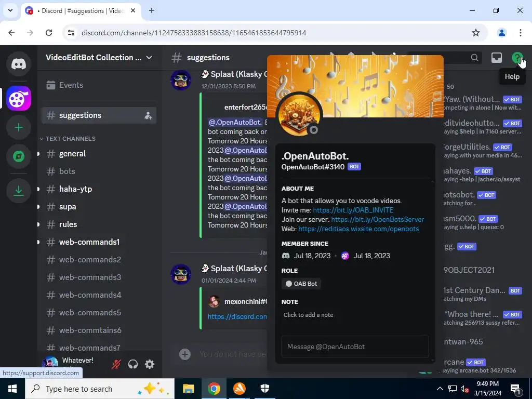The width and height of the screenshot is (532, 399).
Task: Open the Inbox icon
Action: click(496, 58)
